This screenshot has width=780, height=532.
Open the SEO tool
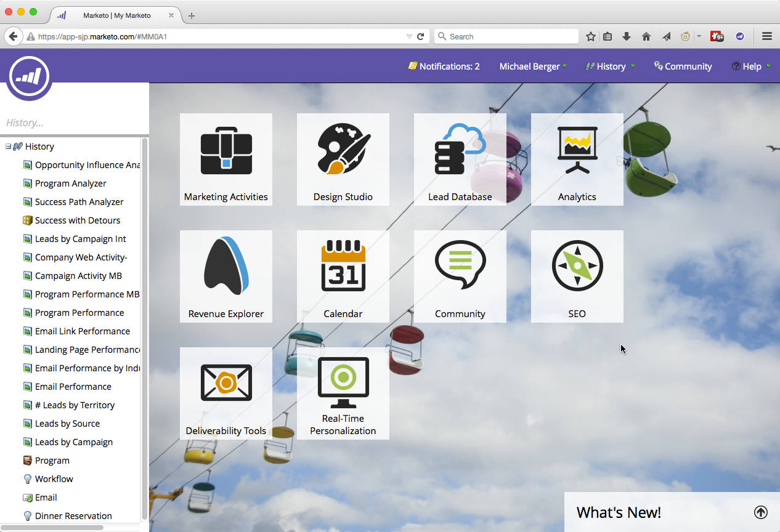coord(577,276)
